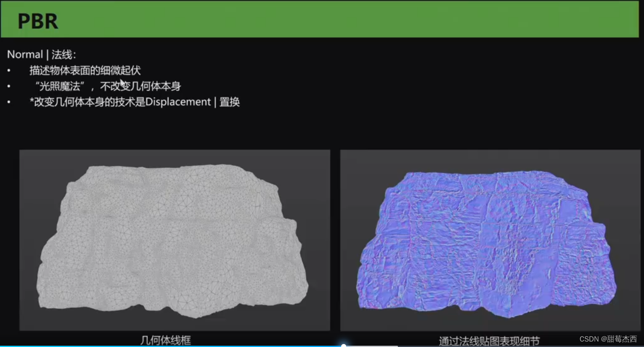This screenshot has width=644, height=347.
Task: Click the playhead marker at the timeline center
Action: pos(344,345)
